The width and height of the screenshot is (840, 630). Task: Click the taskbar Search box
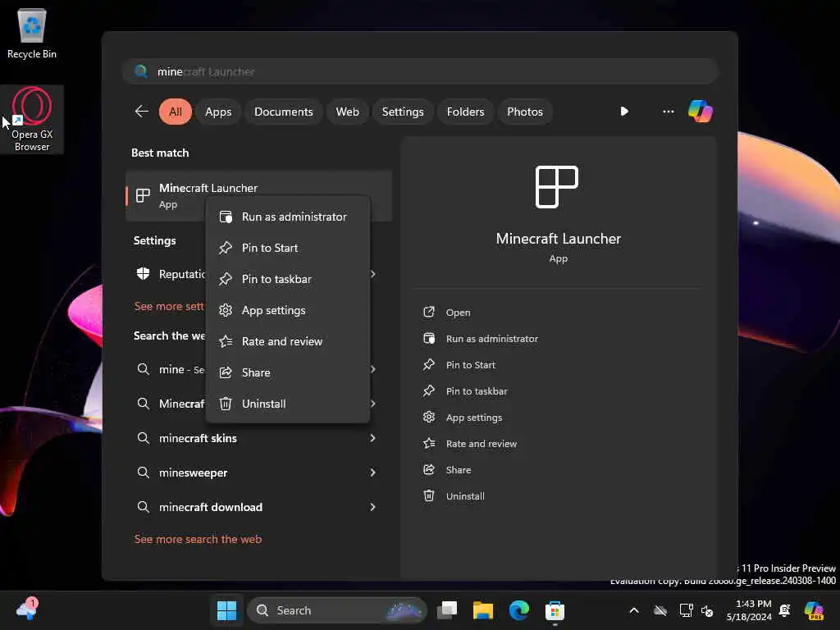point(337,610)
